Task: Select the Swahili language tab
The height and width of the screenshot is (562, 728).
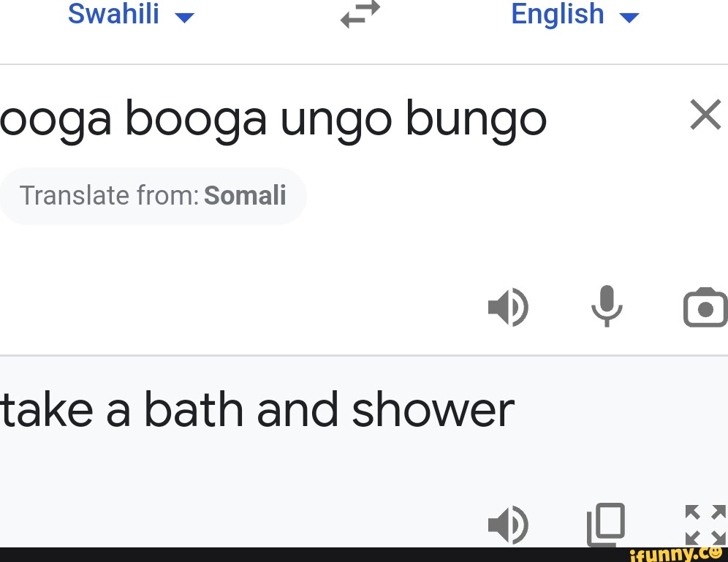Action: coord(114,13)
